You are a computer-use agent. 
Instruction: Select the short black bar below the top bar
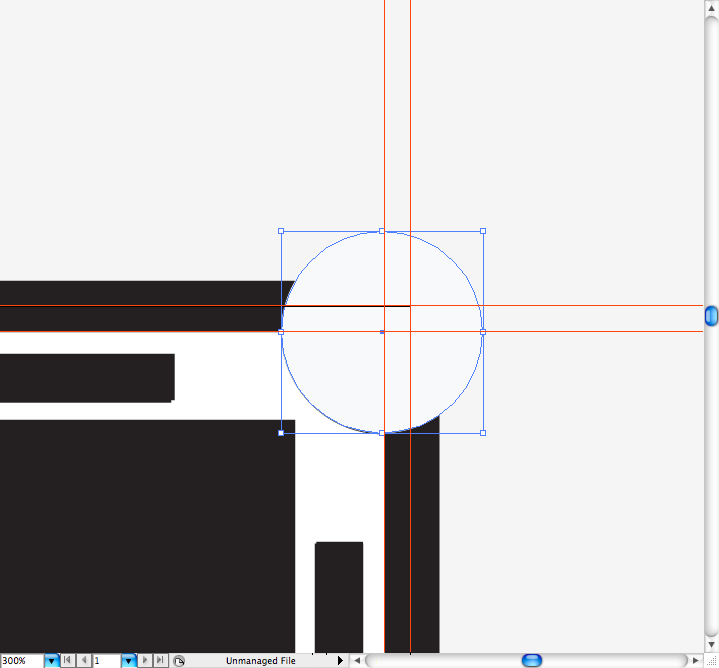point(87,378)
